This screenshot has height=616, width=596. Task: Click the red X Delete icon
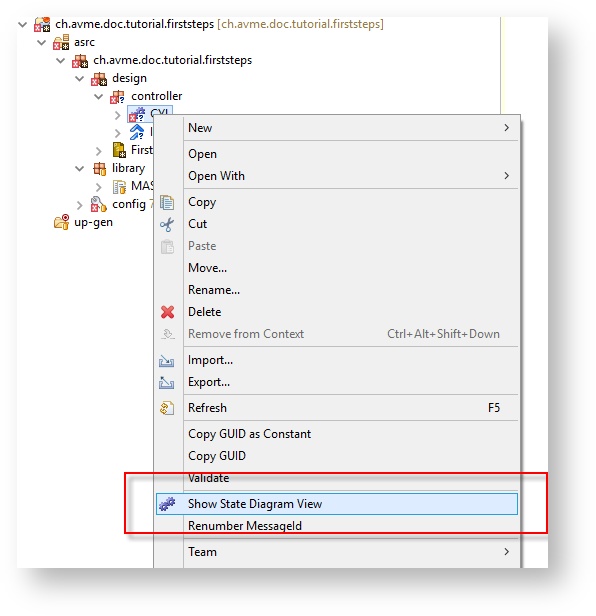[167, 312]
